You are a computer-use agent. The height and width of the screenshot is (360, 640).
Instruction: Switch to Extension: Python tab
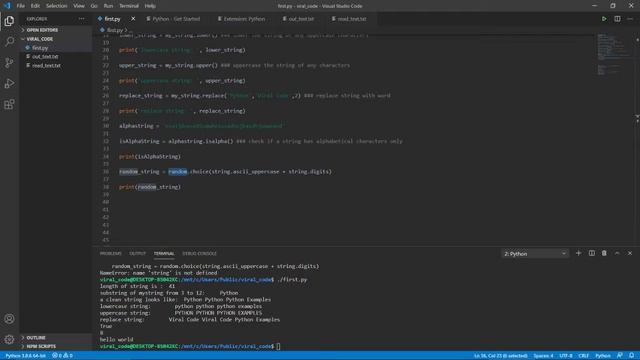pos(244,19)
